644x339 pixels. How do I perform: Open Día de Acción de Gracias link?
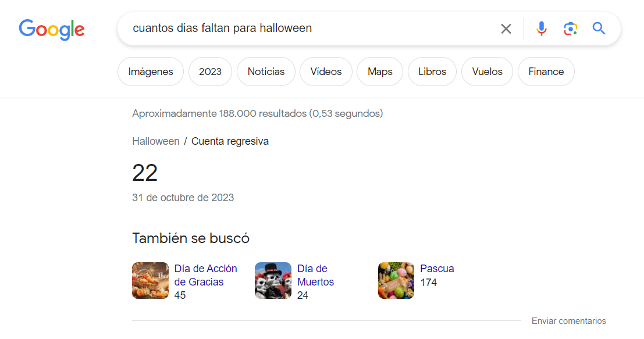pyautogui.click(x=205, y=275)
